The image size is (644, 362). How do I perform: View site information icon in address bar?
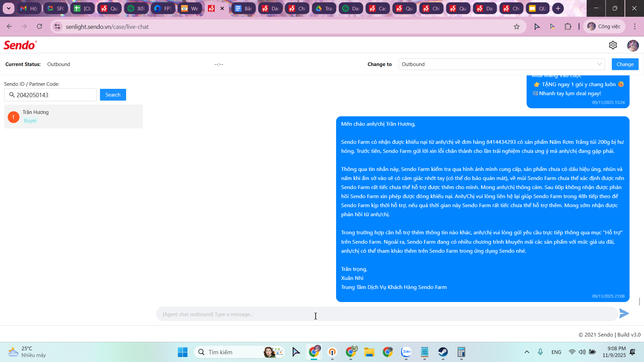(x=57, y=26)
